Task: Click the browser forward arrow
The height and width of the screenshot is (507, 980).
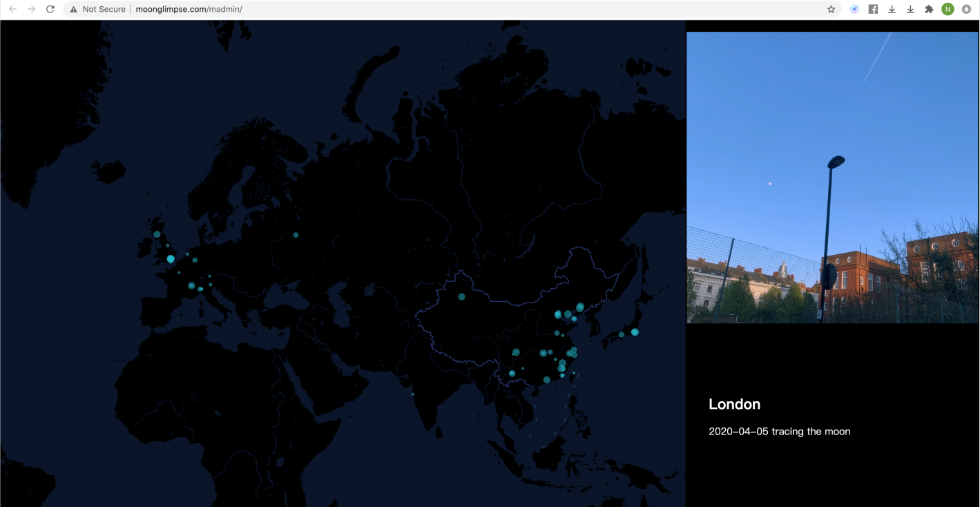Action: pyautogui.click(x=31, y=9)
